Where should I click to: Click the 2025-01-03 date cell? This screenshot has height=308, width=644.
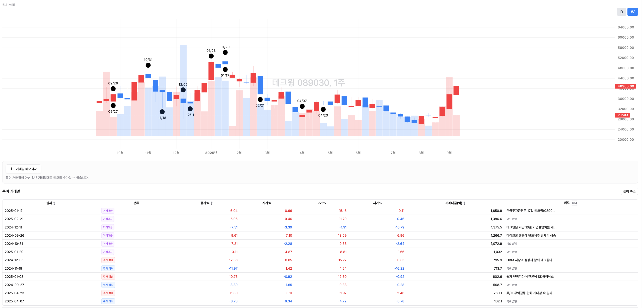click(14, 276)
